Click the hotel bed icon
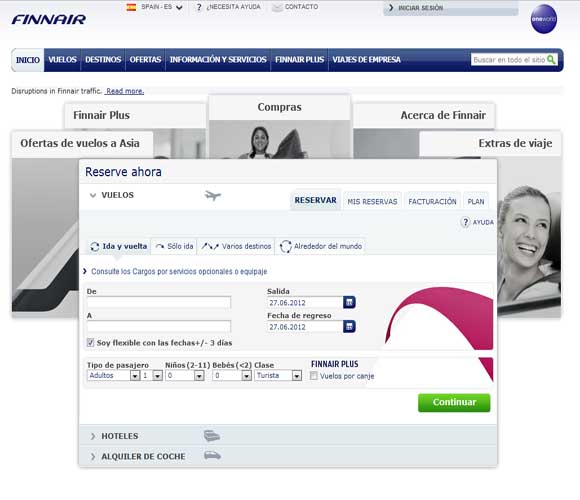The height and width of the screenshot is (500, 580). pyautogui.click(x=212, y=436)
